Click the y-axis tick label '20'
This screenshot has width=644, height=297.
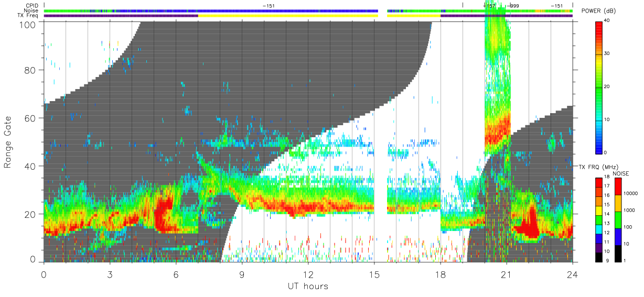click(x=30, y=214)
